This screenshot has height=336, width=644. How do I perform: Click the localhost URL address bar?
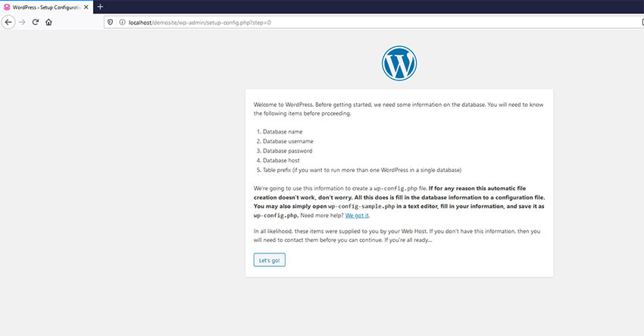pos(303,22)
